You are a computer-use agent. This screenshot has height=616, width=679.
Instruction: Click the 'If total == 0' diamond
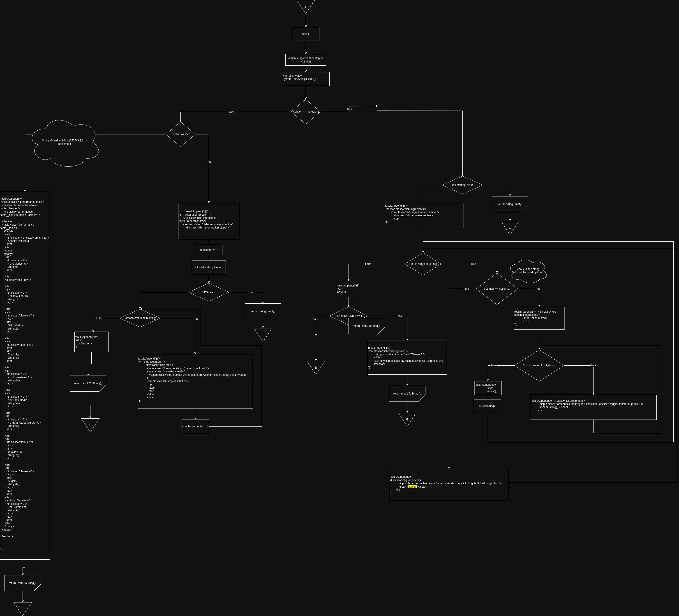pos(208,292)
